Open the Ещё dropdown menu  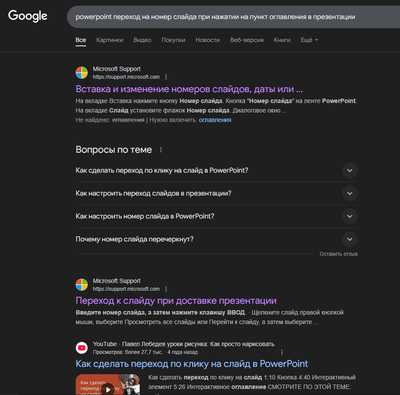pos(309,40)
